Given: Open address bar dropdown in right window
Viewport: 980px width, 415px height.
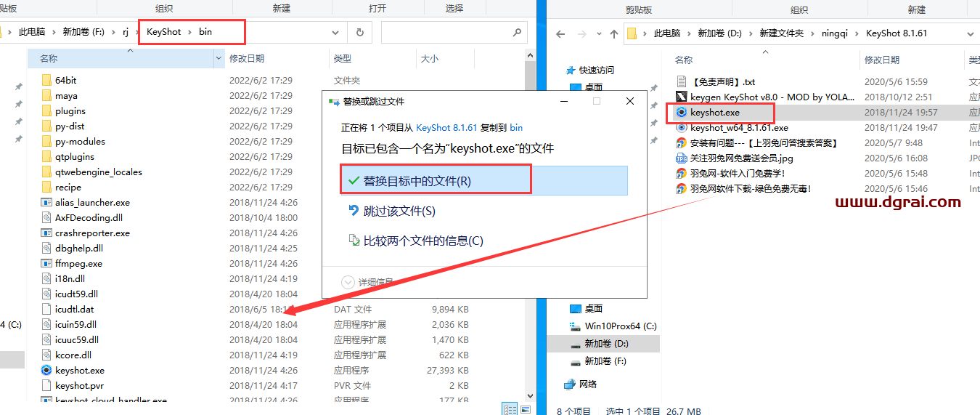Looking at the screenshot, I should coord(971,33).
